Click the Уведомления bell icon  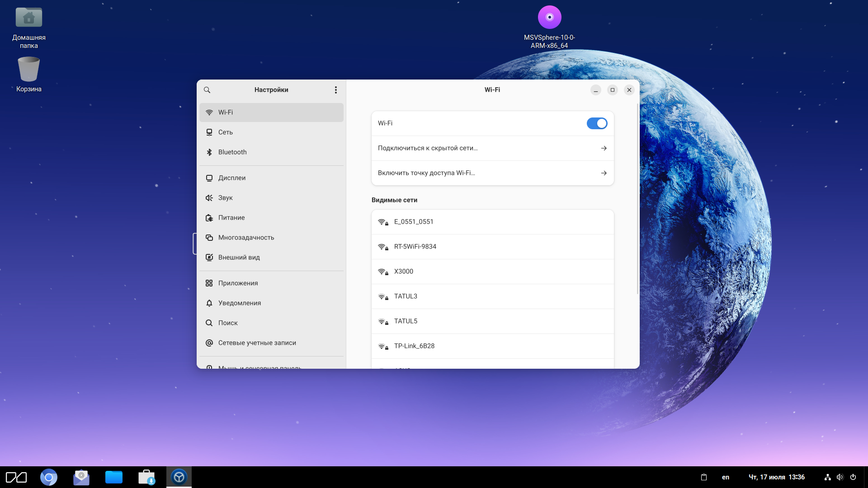[x=209, y=303]
